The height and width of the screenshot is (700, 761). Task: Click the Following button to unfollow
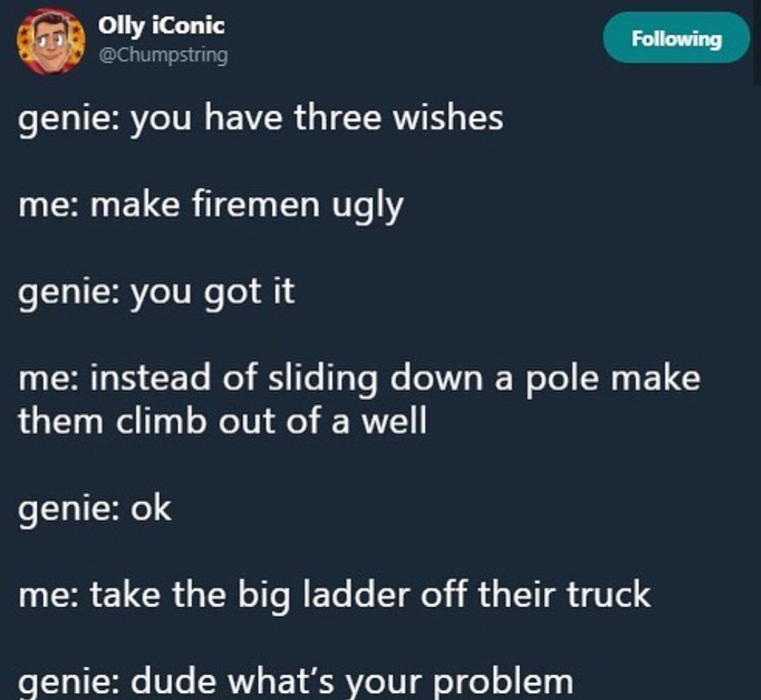click(676, 38)
